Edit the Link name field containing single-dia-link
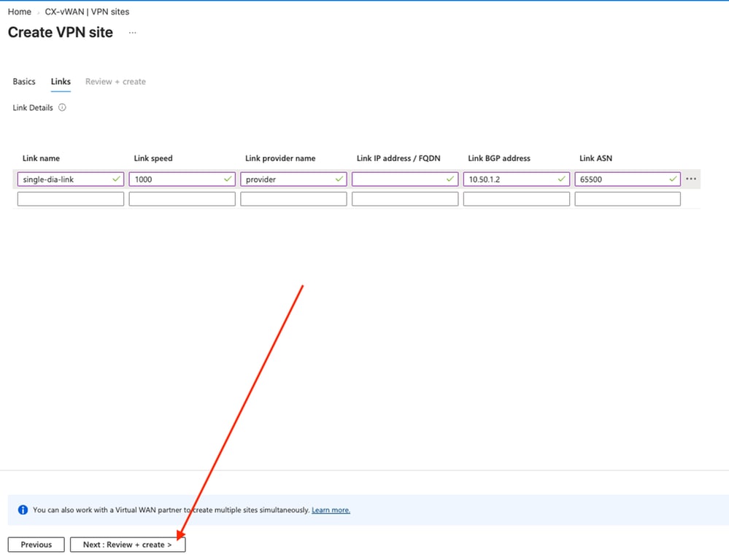Viewport: 729px width, 560px height. 71,179
